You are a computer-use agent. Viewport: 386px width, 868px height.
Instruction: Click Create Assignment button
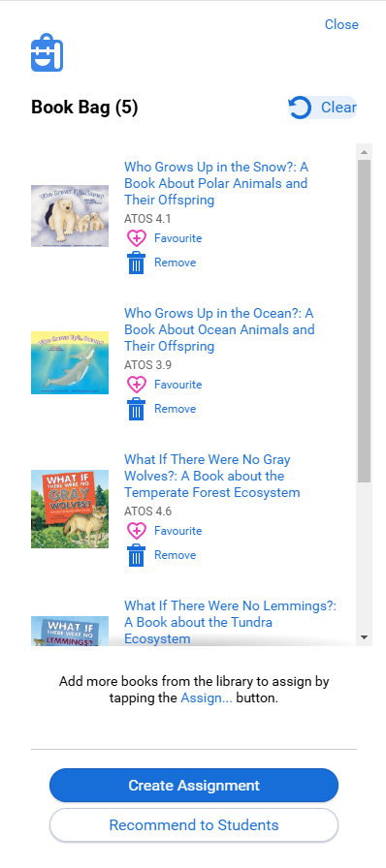194,785
